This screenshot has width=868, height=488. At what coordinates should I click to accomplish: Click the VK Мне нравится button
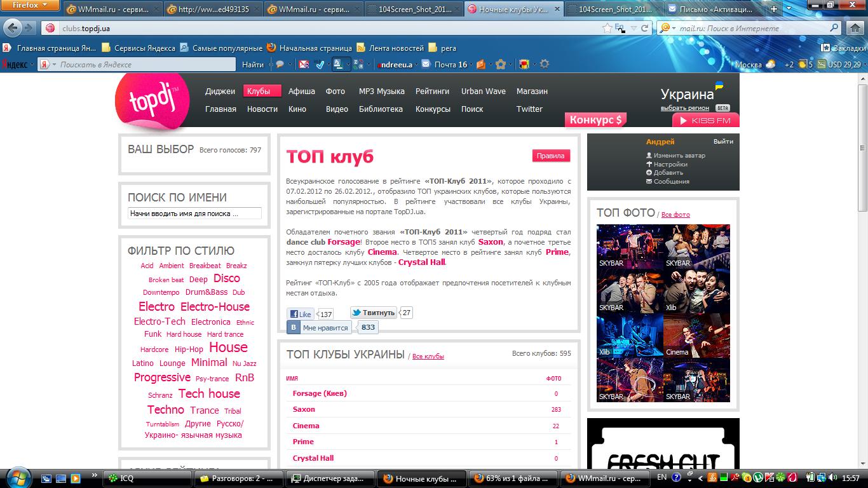click(319, 328)
